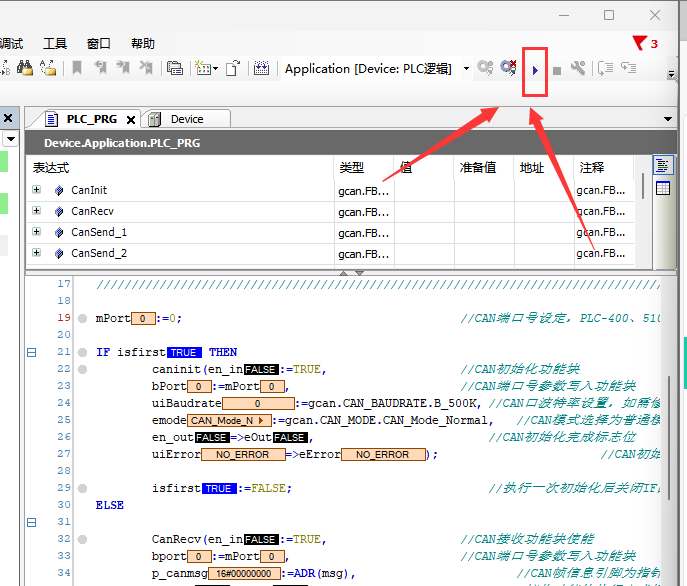Click the wrench build icon after Stop

[x=578, y=68]
